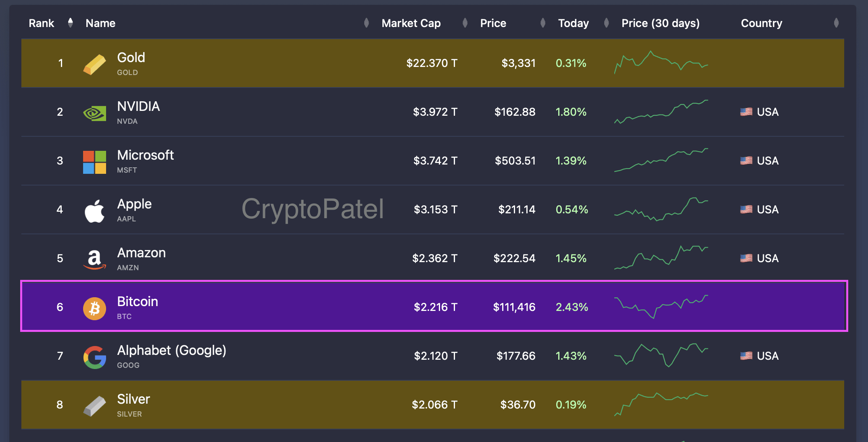Click the Price column header
Image resolution: width=868 pixels, height=442 pixels.
click(x=493, y=23)
